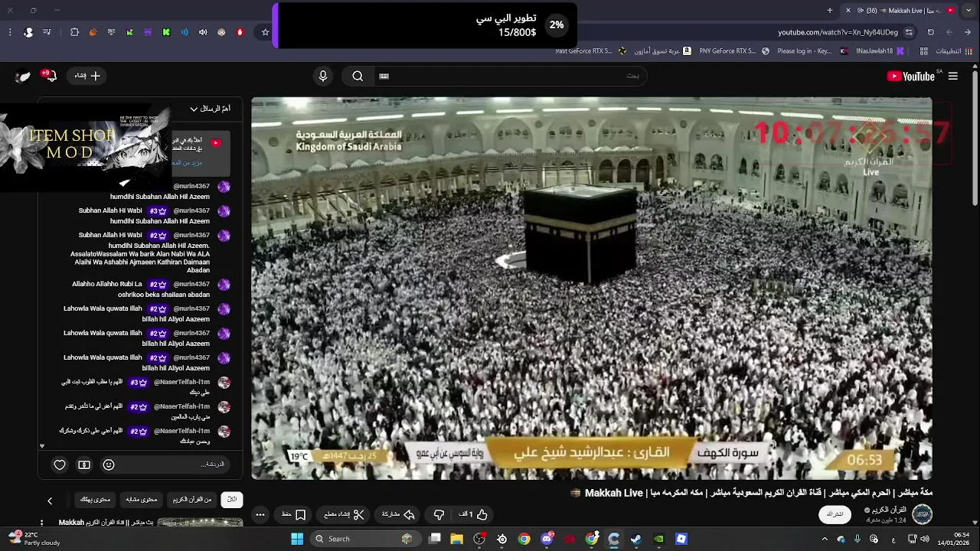Click the address bar URL youtube.com/watch

(x=838, y=32)
